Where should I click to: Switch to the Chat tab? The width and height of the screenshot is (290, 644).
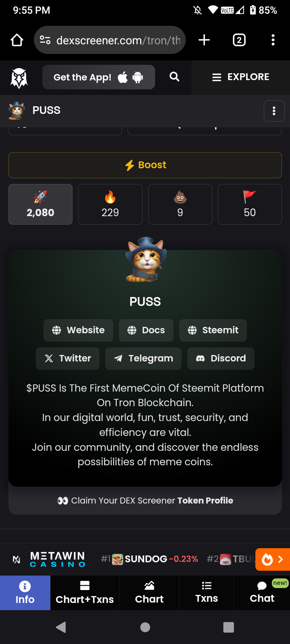(x=262, y=592)
